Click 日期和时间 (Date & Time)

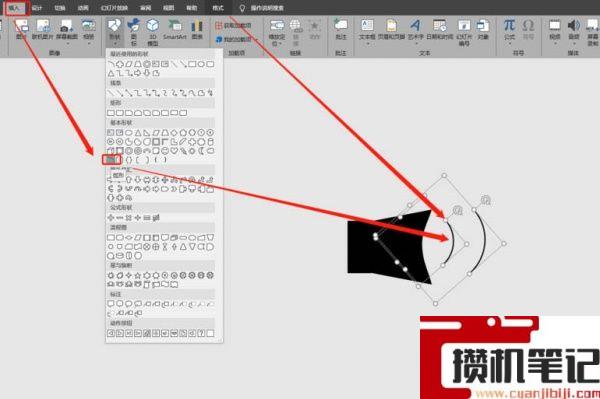[x=440, y=30]
